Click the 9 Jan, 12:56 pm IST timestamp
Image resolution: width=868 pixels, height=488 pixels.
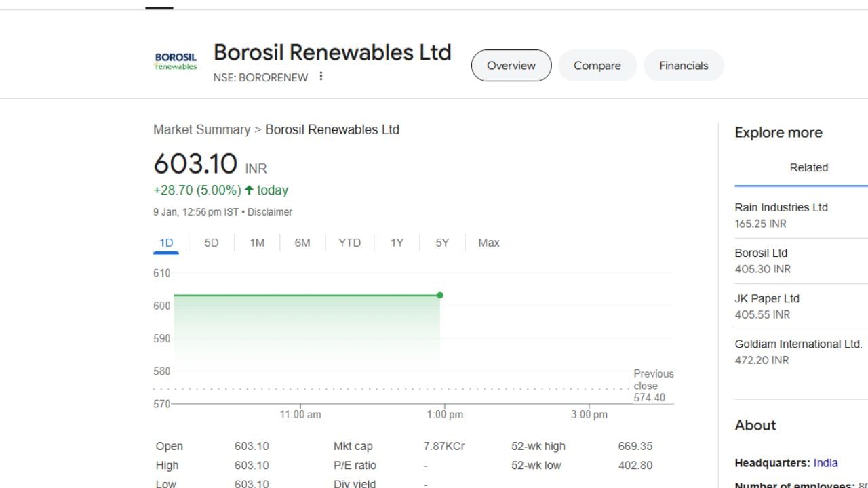(x=196, y=212)
